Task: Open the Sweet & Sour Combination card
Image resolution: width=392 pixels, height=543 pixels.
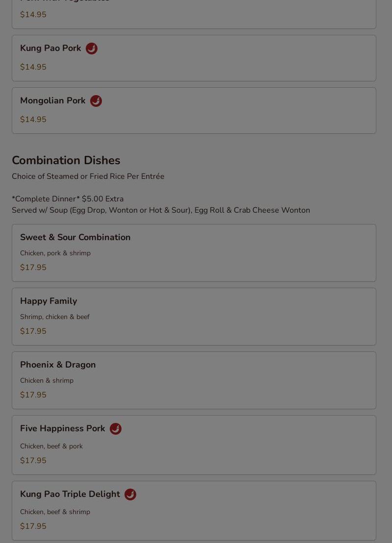Action: 194,253
